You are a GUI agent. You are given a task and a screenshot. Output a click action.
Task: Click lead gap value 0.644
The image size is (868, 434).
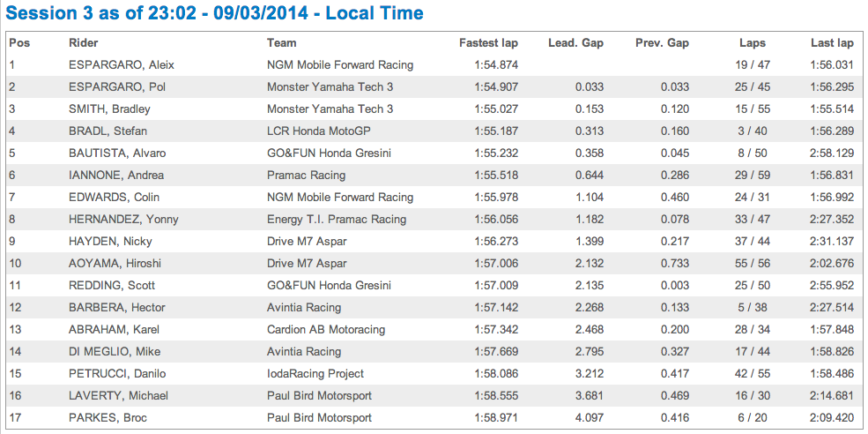pyautogui.click(x=590, y=176)
